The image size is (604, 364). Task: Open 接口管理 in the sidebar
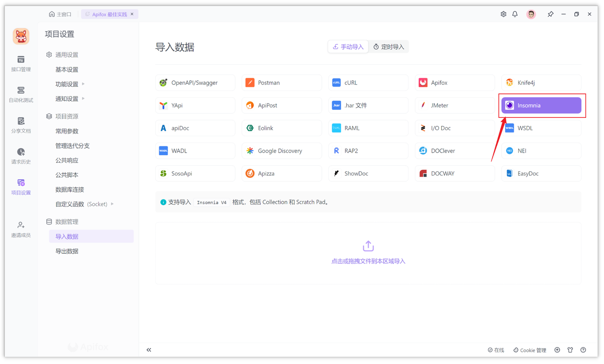pos(21,64)
